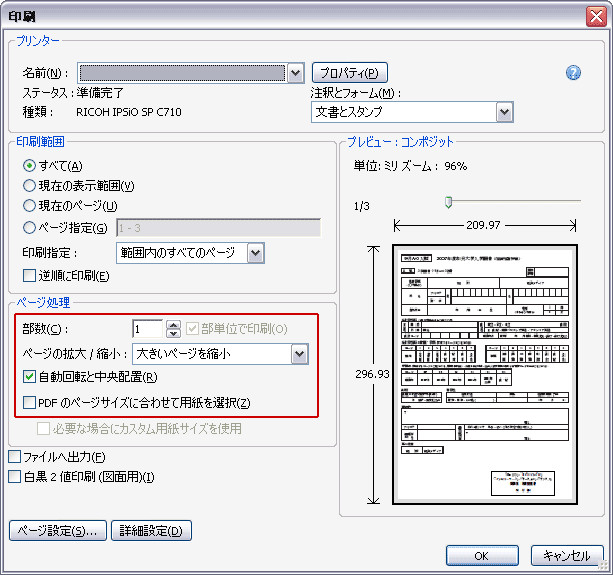Enable PDFのページサイズに合わせて用紙を選択 checkbox
Screen dimensions: 613x575
(29, 403)
